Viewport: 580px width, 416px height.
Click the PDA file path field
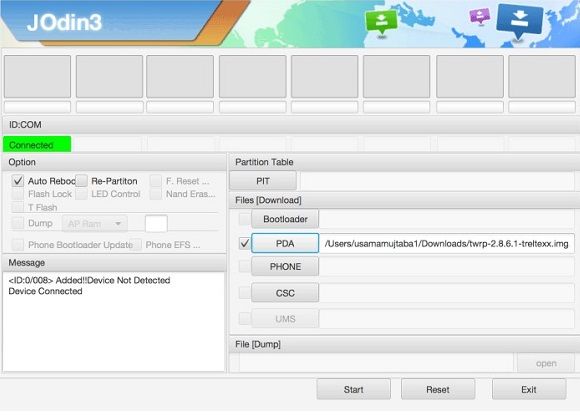point(446,244)
